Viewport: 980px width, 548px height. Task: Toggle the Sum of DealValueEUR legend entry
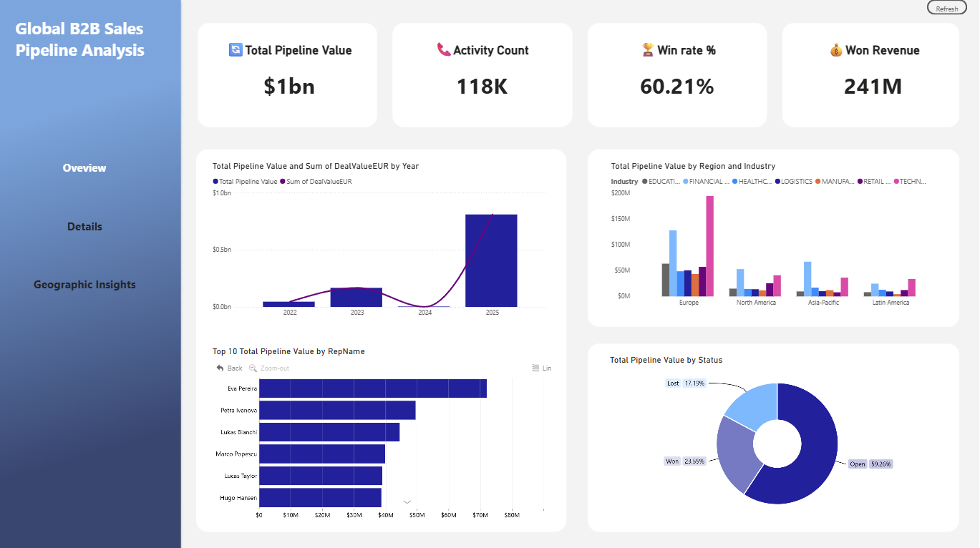[x=316, y=182]
